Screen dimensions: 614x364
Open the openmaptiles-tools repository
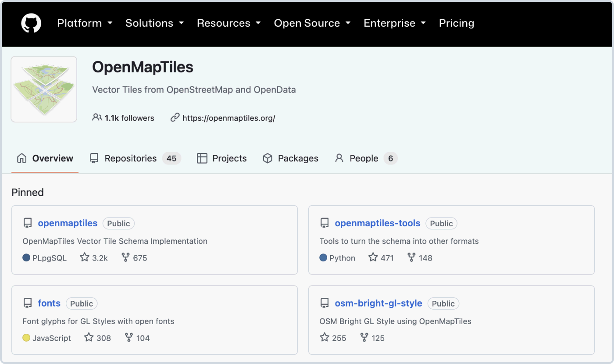point(378,223)
